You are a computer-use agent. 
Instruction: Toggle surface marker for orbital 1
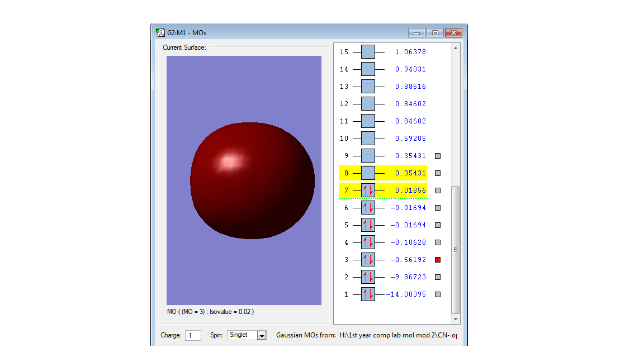coord(438,294)
